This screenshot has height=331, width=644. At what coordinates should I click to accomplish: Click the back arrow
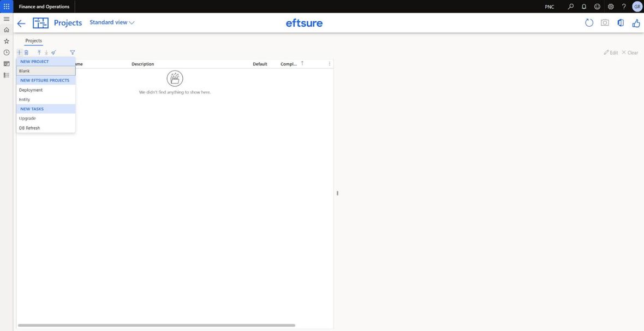[21, 23]
